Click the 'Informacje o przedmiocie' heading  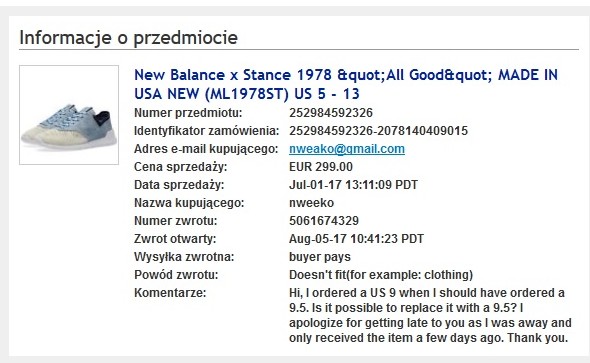tap(128, 38)
